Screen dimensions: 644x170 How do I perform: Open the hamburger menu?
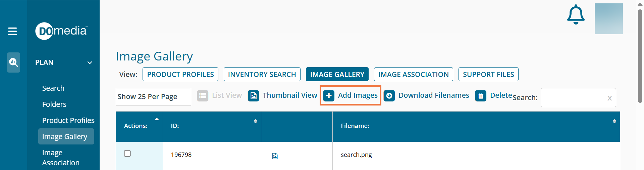coord(12,31)
